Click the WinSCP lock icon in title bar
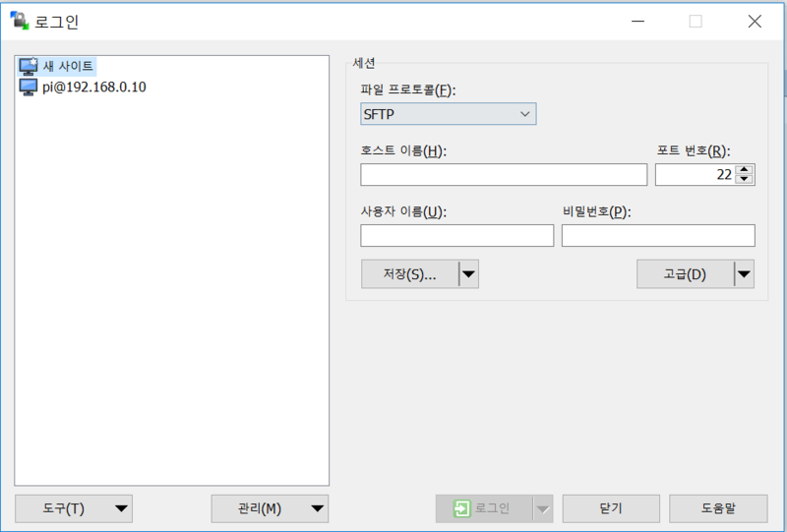Viewport: 787px width, 532px height. 19,22
